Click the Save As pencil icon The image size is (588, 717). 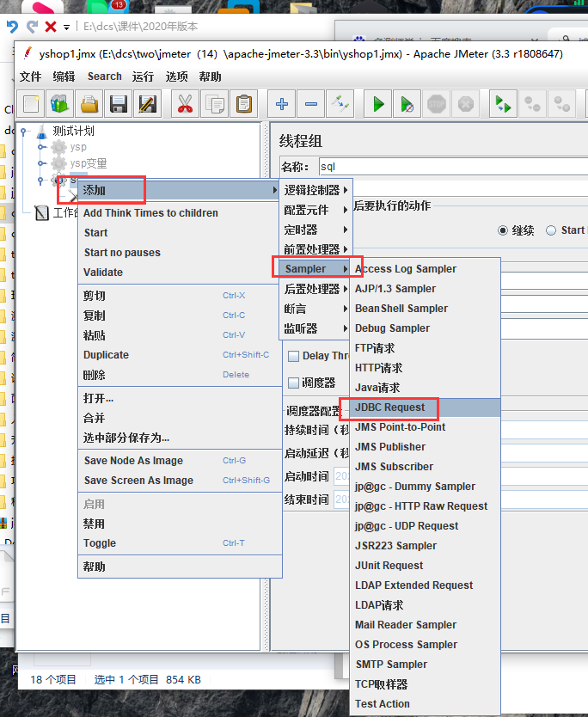click(x=148, y=104)
